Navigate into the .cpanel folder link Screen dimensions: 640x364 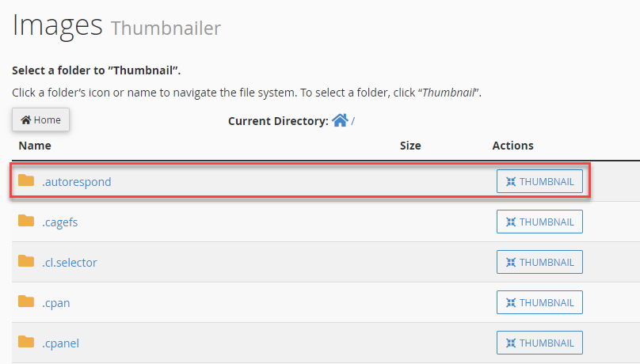tap(60, 343)
